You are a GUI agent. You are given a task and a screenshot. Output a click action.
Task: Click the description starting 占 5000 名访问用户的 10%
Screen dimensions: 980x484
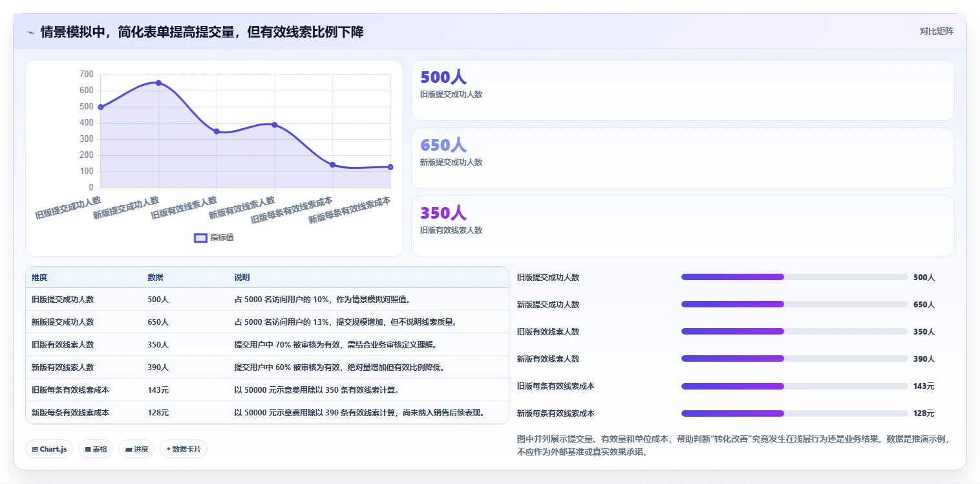pos(322,300)
